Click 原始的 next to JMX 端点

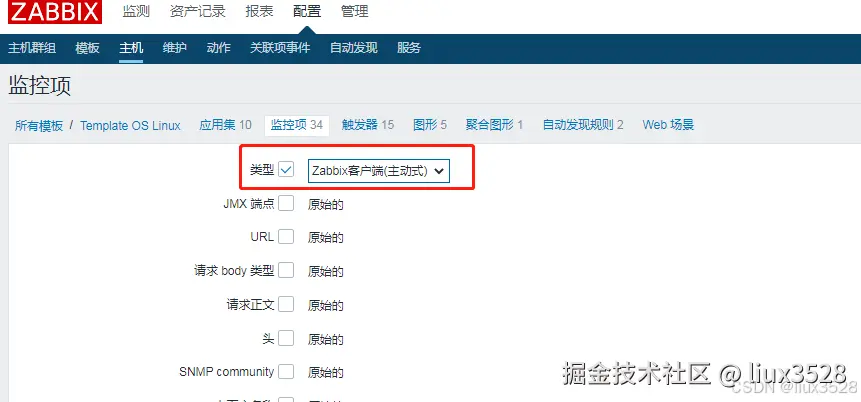pyautogui.click(x=326, y=205)
